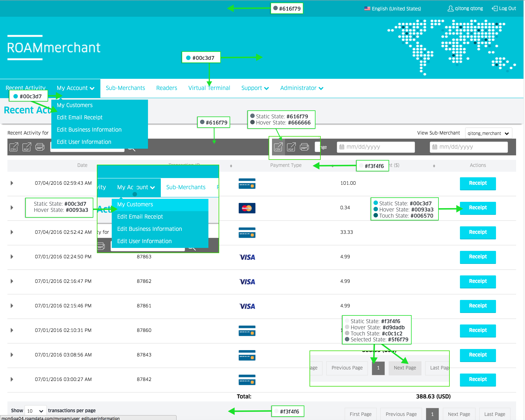Click Receipt button for the 101.00 transaction
The image size is (525, 420).
point(478,184)
